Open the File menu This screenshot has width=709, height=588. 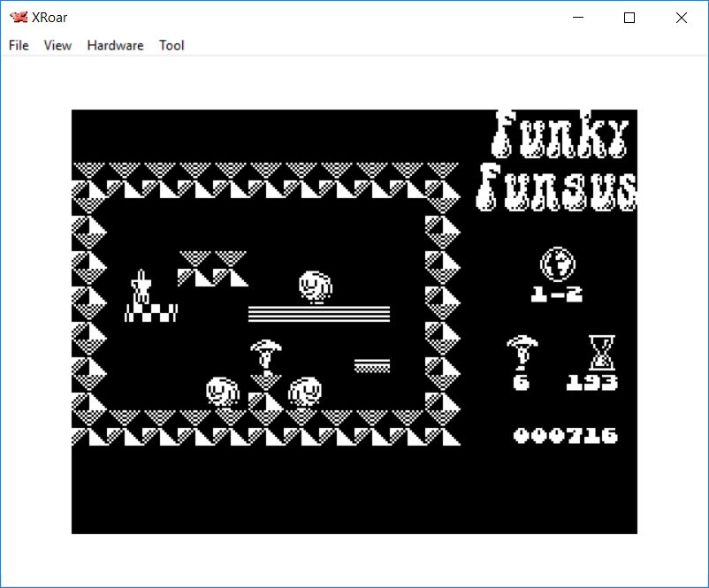(19, 45)
